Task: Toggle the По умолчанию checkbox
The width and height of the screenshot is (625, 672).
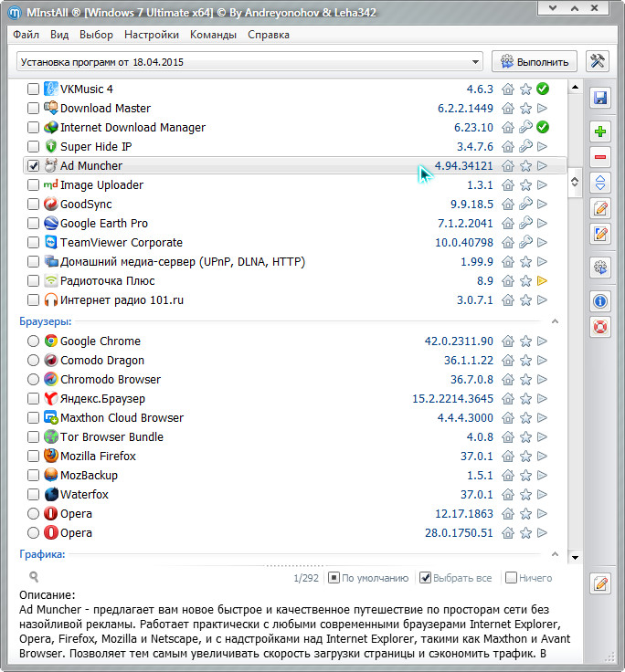Action: [x=334, y=578]
